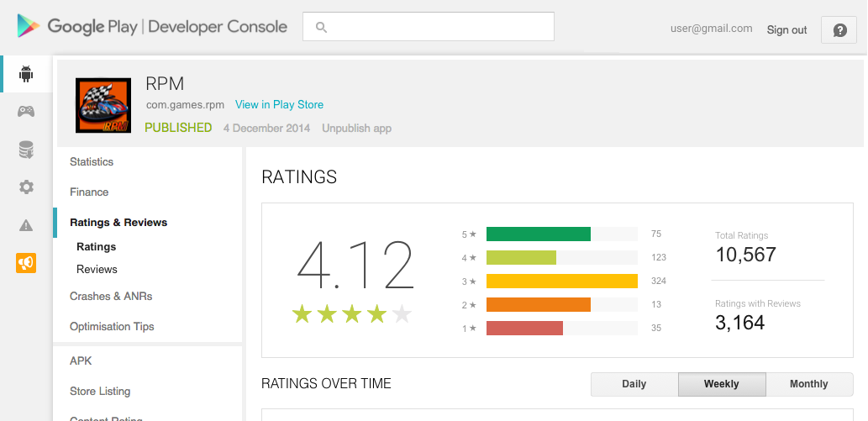This screenshot has height=421, width=868.
Task: Expand the Ratings & Reviews section
Action: tap(118, 223)
